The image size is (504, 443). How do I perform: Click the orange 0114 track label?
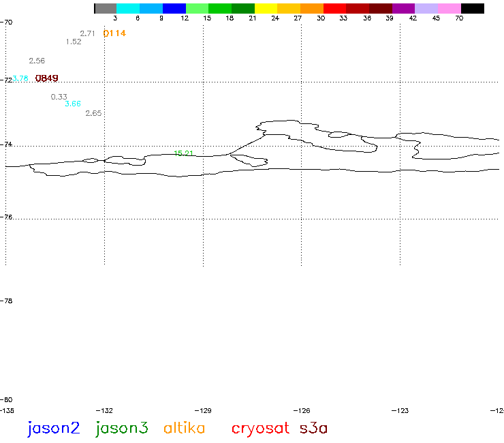coord(114,33)
